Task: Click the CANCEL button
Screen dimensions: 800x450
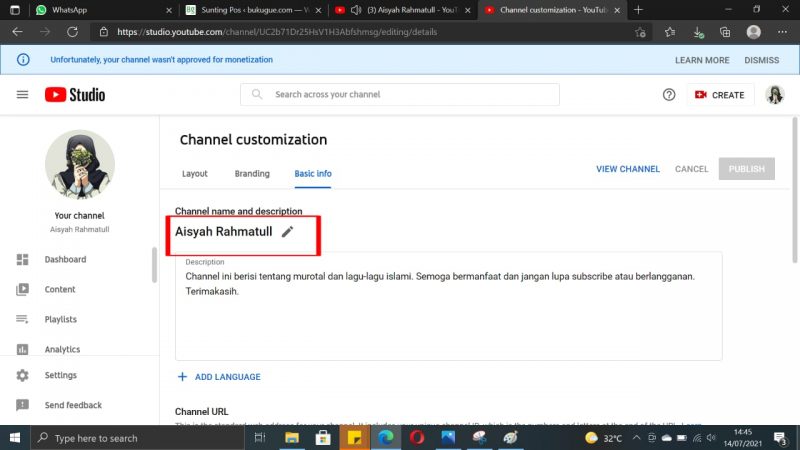Action: point(691,169)
